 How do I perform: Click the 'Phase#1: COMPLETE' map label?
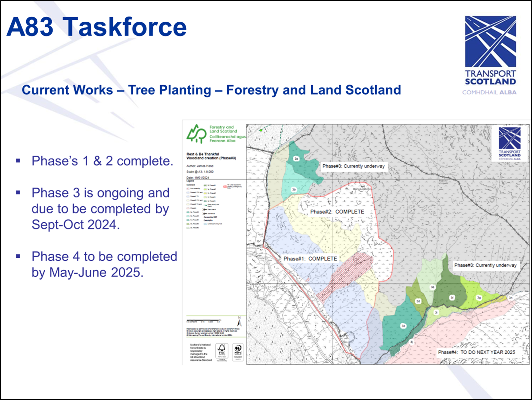[x=310, y=259]
